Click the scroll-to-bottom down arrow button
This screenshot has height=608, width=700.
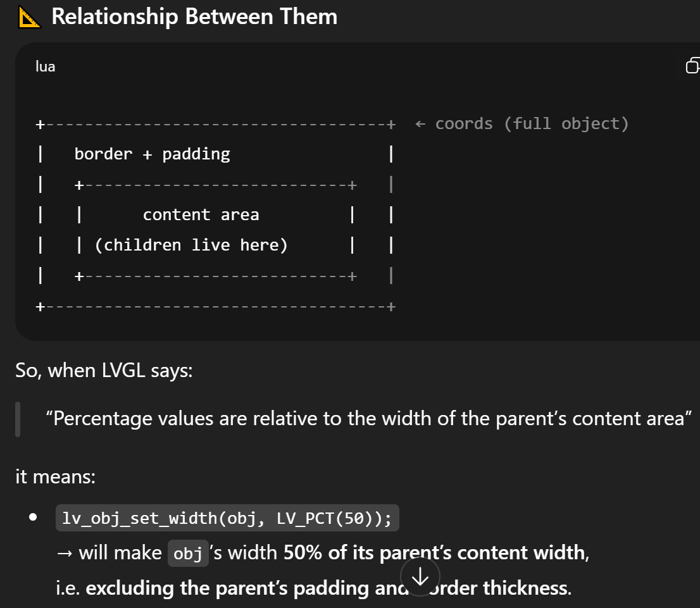pos(420,576)
